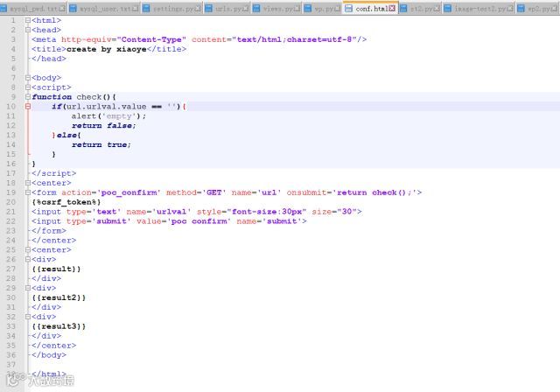
Task: Click the file icon on urls.py tab
Action: [x=208, y=8]
